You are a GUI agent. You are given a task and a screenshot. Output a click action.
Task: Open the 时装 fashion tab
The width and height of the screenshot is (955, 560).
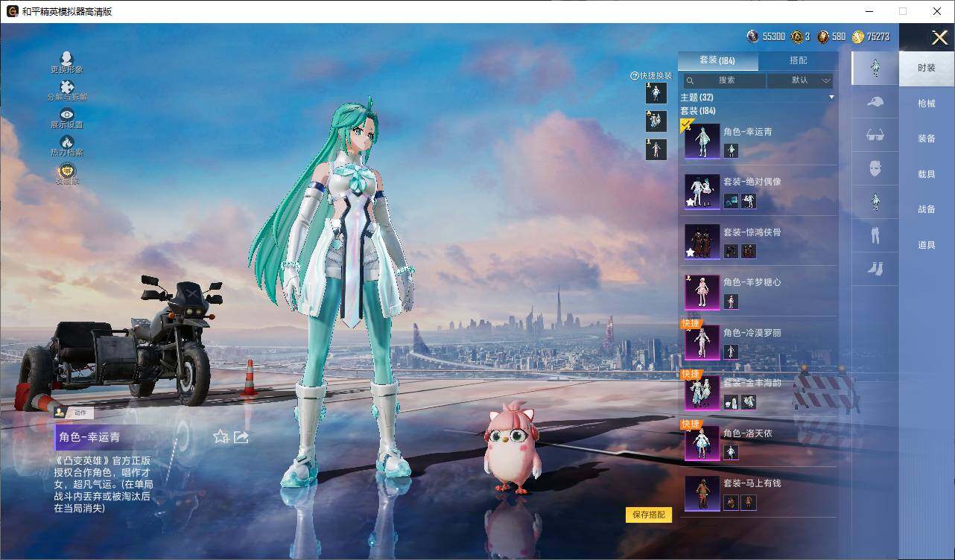(927, 68)
